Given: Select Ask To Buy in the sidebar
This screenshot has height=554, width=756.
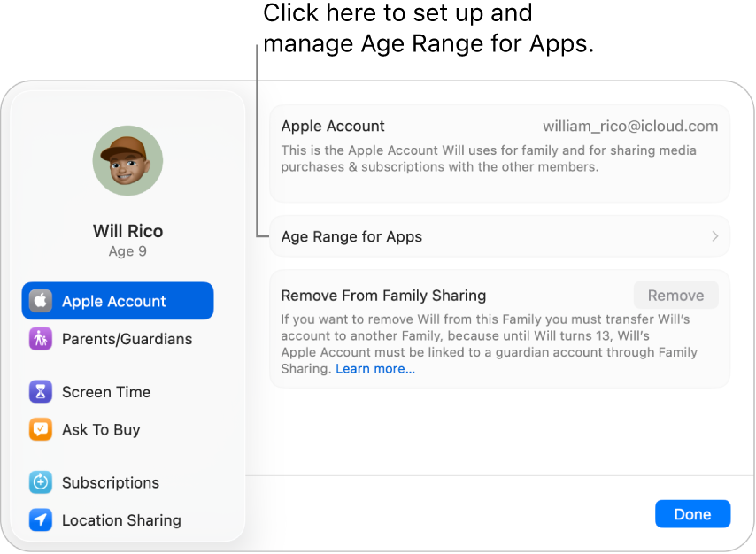Looking at the screenshot, I should (100, 429).
